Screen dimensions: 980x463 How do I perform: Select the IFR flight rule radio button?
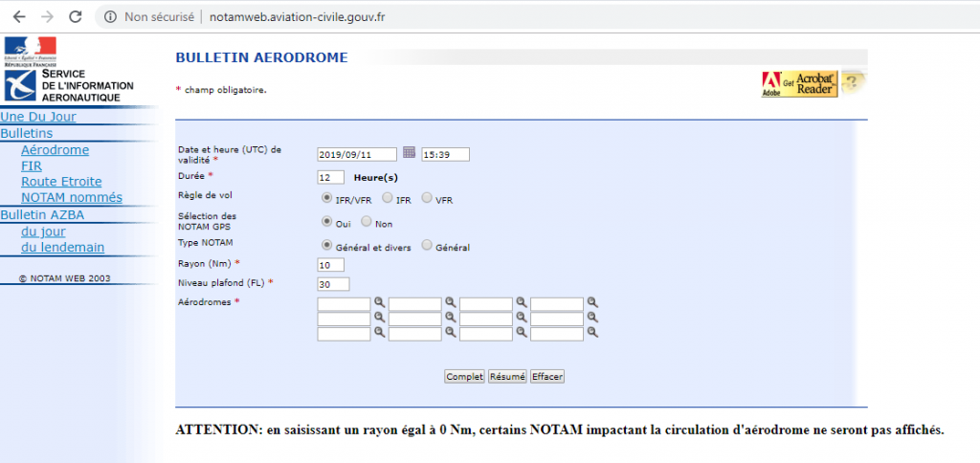pos(387,199)
